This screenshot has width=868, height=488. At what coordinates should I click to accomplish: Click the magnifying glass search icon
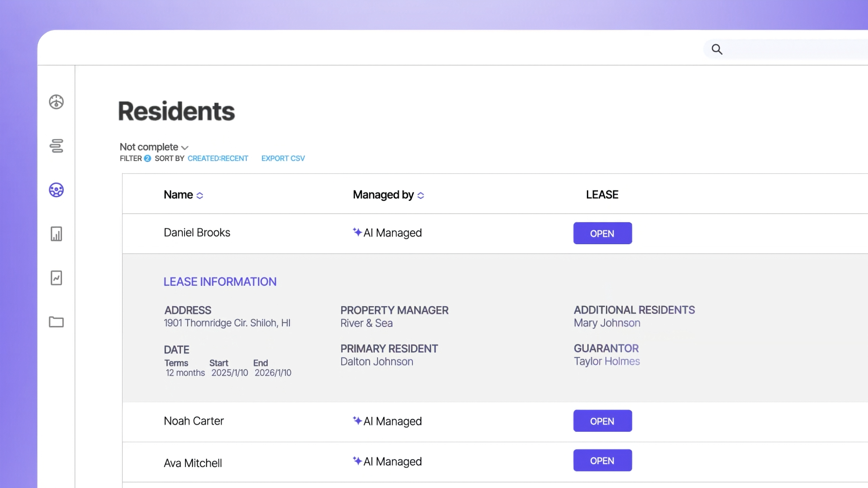point(717,50)
